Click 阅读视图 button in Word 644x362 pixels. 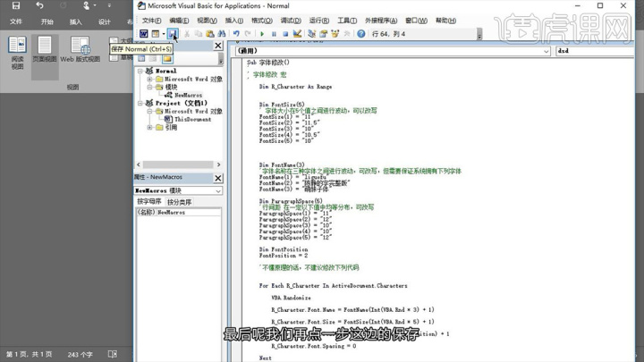coord(17,54)
